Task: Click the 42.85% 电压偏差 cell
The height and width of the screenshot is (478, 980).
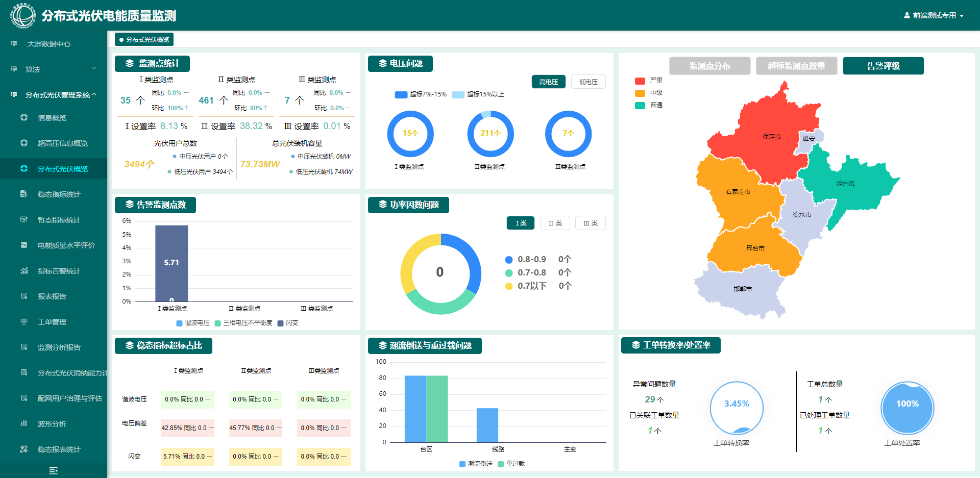Action: pos(187,428)
